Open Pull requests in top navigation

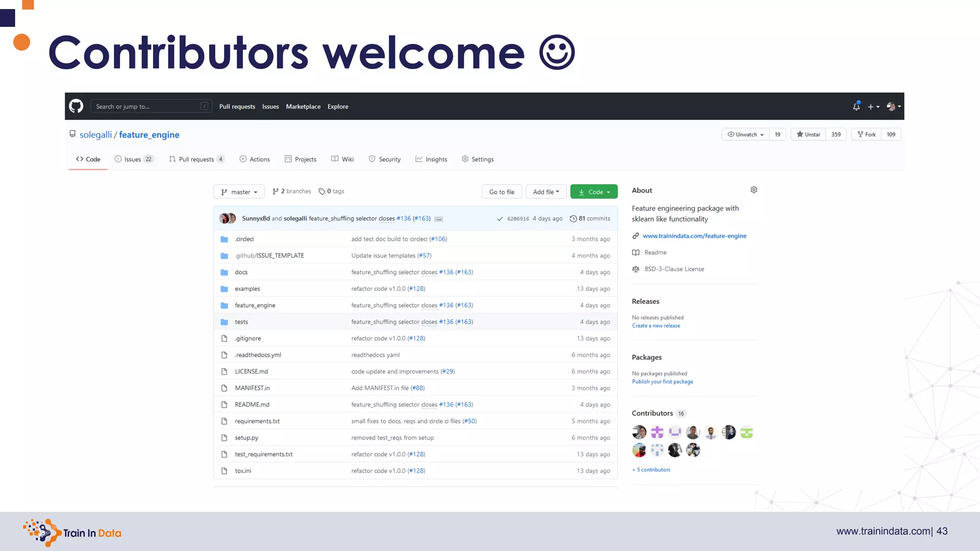pos(237,107)
